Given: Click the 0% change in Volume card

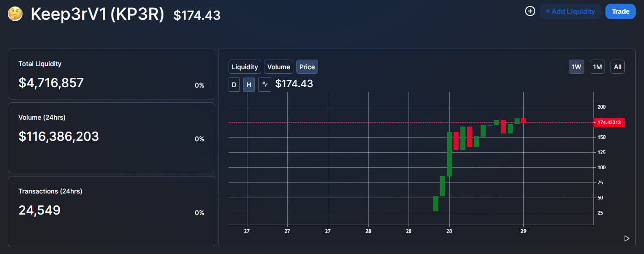Looking at the screenshot, I should (199, 139).
